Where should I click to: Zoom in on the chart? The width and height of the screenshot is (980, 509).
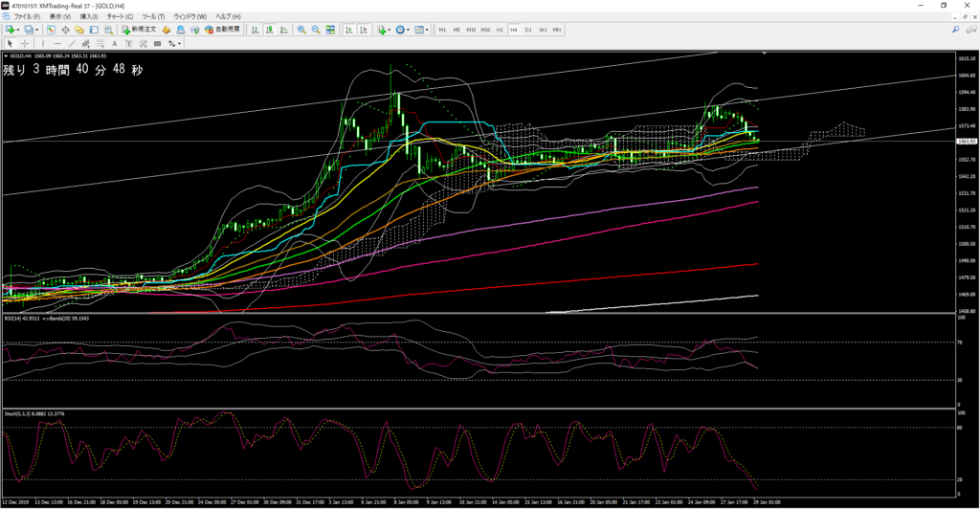[x=301, y=30]
